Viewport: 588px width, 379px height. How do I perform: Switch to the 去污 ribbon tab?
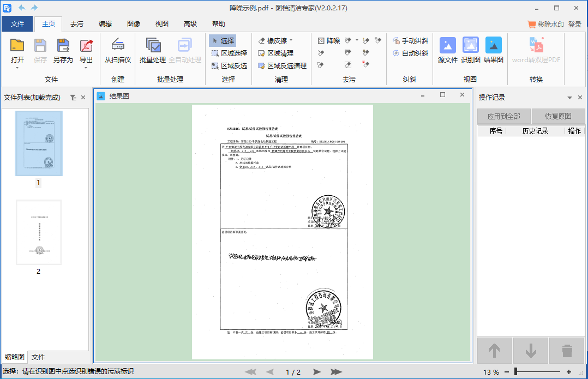coord(76,23)
